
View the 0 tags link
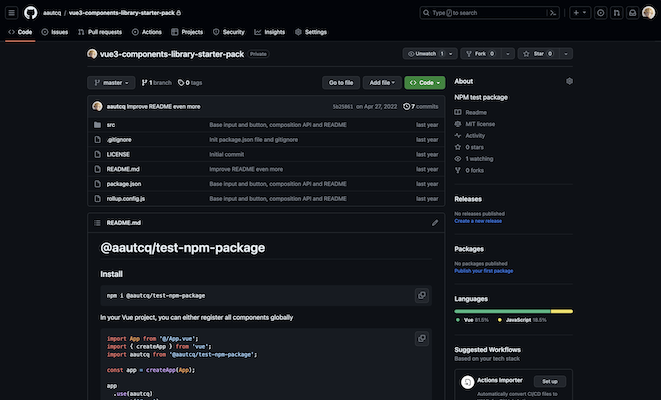coord(190,83)
